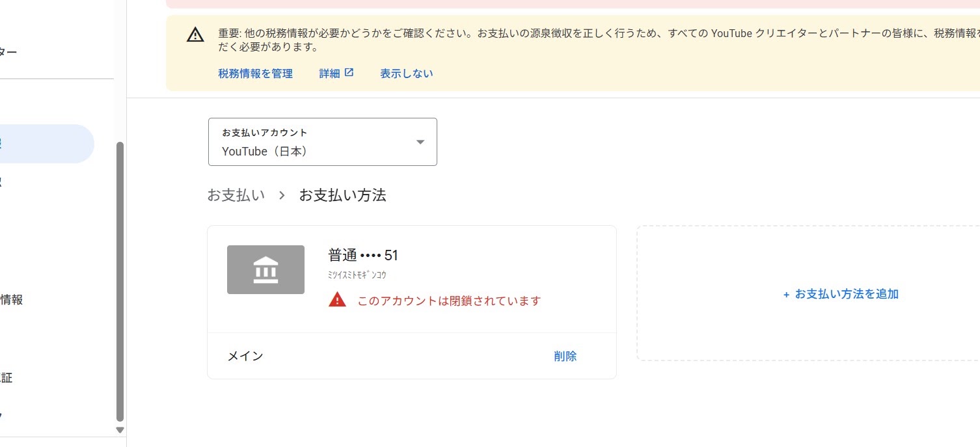Click the bank building icon

coord(265,269)
